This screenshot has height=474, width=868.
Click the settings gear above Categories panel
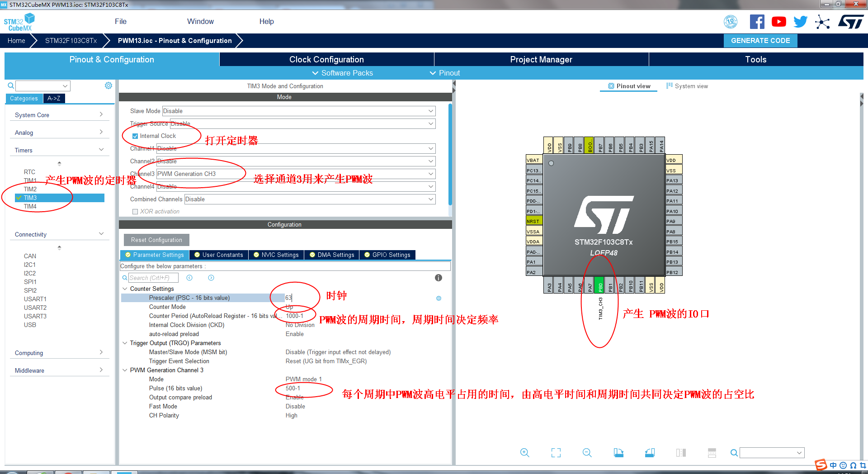coord(108,85)
